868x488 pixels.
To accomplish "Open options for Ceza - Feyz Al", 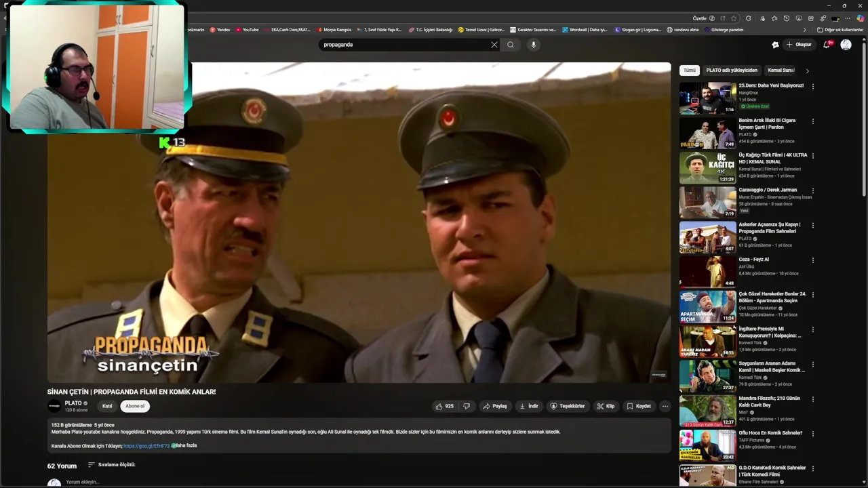I will click(x=812, y=260).
